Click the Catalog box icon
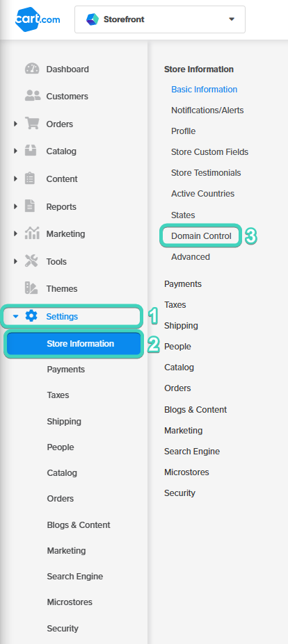The width and height of the screenshot is (288, 644). coord(31,151)
